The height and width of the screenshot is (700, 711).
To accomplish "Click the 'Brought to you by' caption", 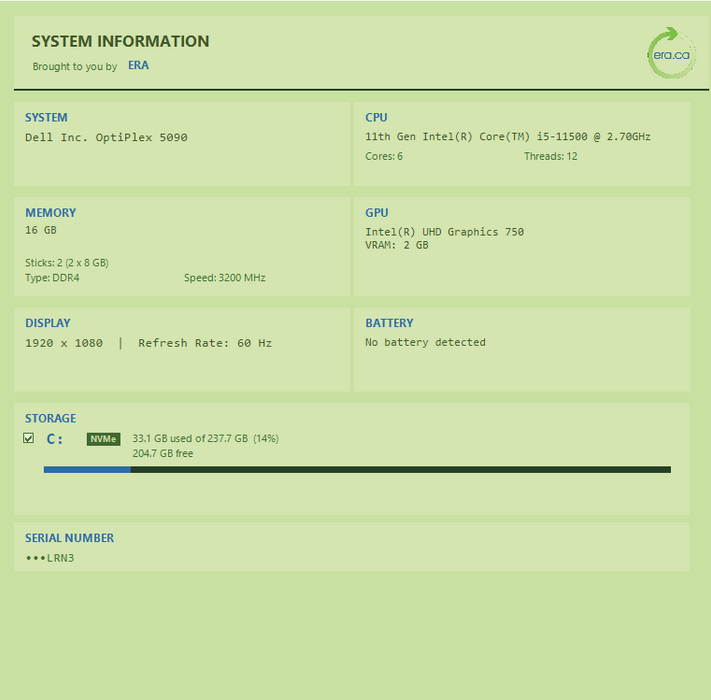I will 75,67.
